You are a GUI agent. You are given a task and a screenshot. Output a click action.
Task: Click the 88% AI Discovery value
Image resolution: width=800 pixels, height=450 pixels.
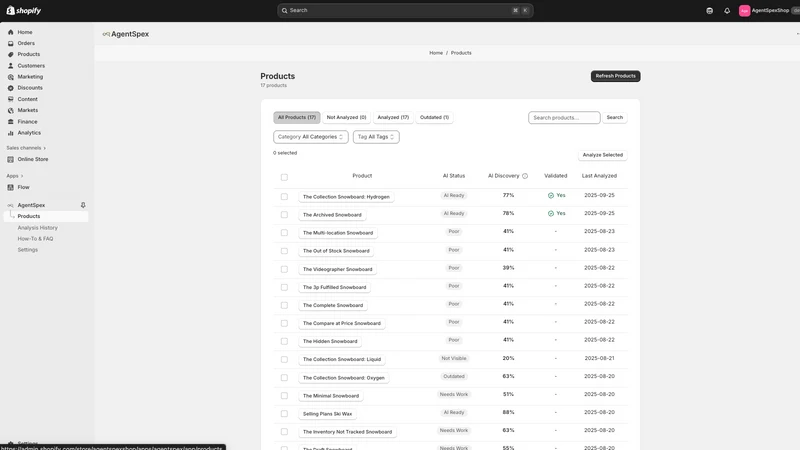click(508, 412)
